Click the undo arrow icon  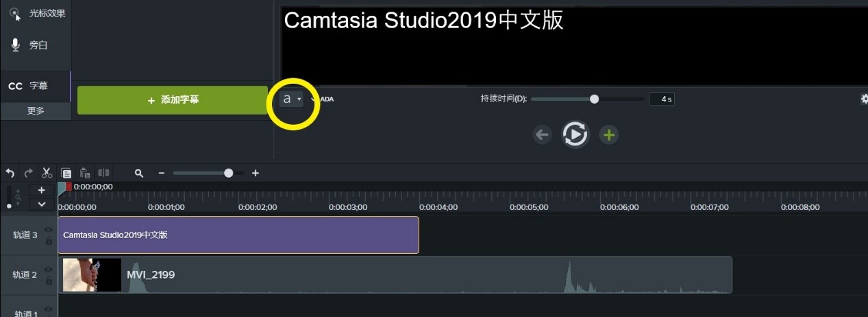10,174
